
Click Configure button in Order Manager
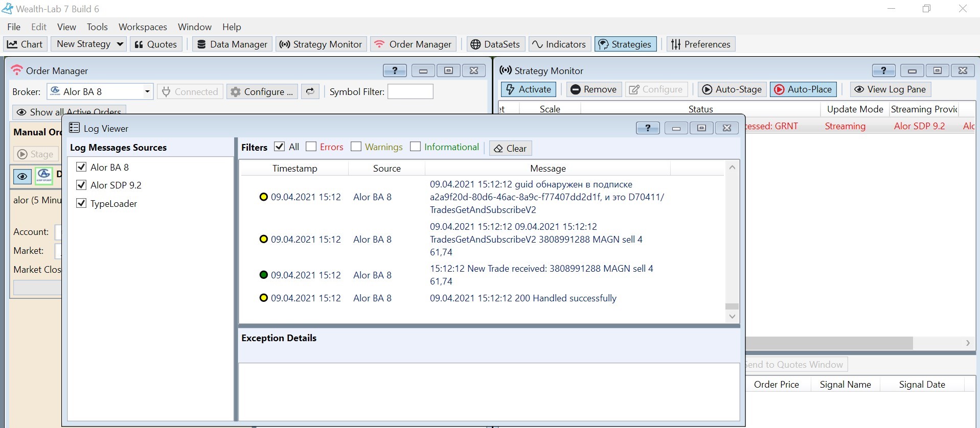(262, 91)
